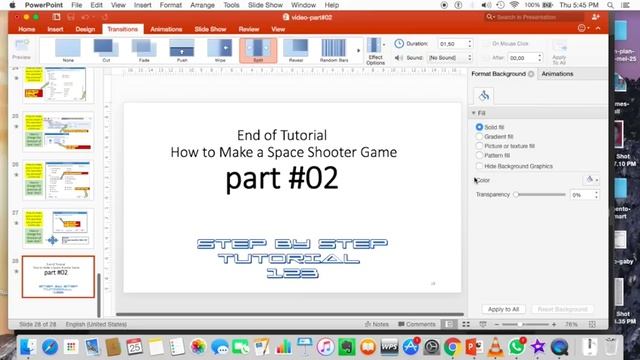Viewport: 640px width, 360px height.
Task: Open the Tools menu in menu bar
Action: pyautogui.click(x=231, y=5)
